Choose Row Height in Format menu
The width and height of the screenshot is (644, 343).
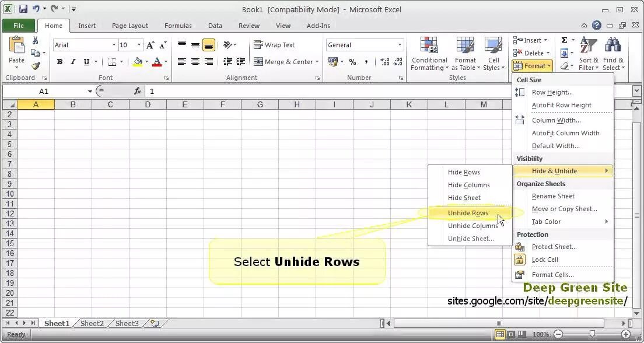tap(563, 92)
